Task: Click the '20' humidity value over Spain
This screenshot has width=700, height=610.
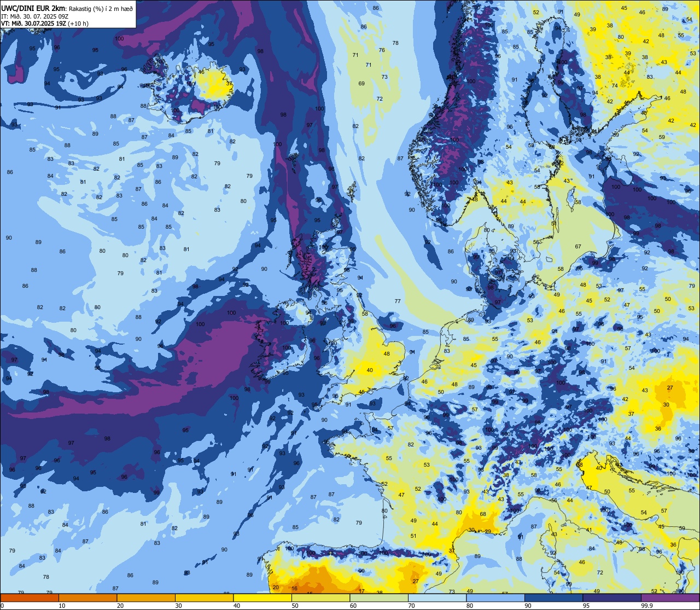Action: coord(276,588)
